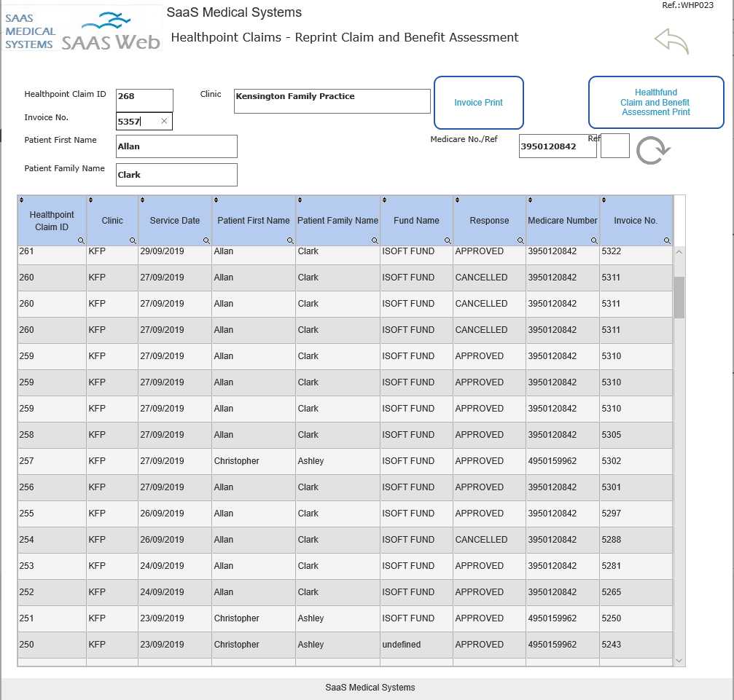
Task: Open the Response column search magnifier
Action: [x=520, y=240]
